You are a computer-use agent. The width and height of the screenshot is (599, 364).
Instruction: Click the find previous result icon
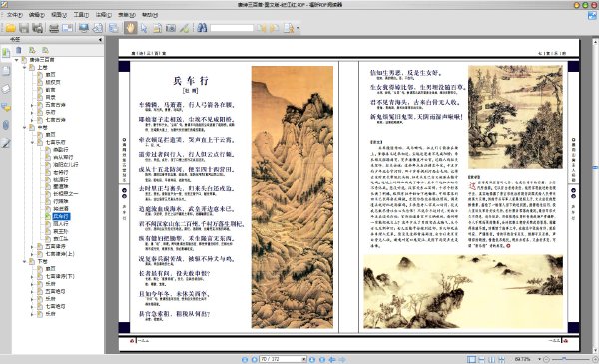coord(261,28)
